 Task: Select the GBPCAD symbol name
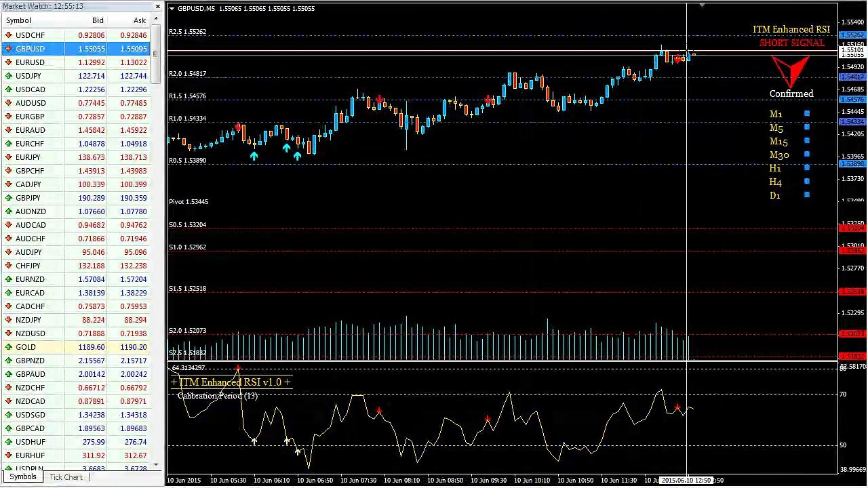coord(30,428)
